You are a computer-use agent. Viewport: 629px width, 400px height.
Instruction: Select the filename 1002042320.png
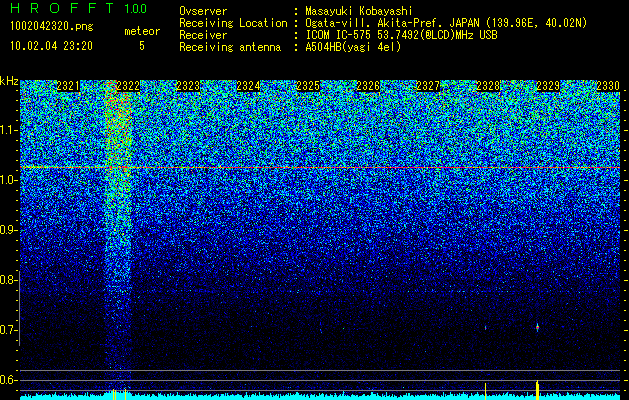pos(52,26)
